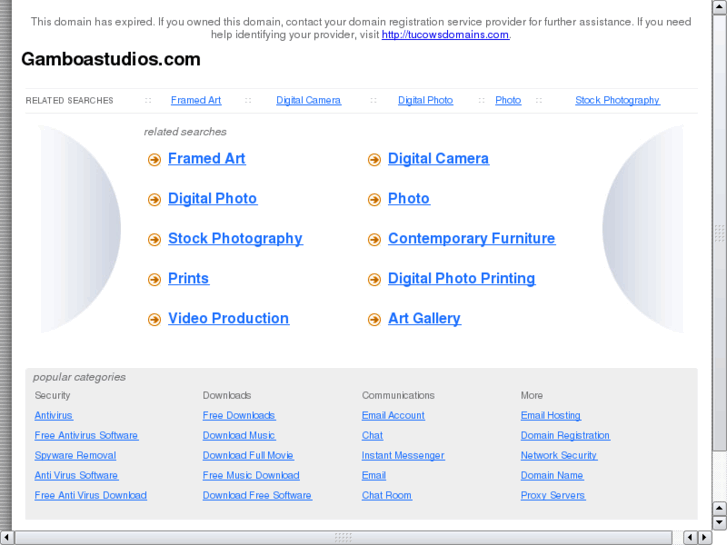Click the orange arrow icon beside Digital Photo Printing
Viewport: 727px width, 545px height.
coord(374,279)
